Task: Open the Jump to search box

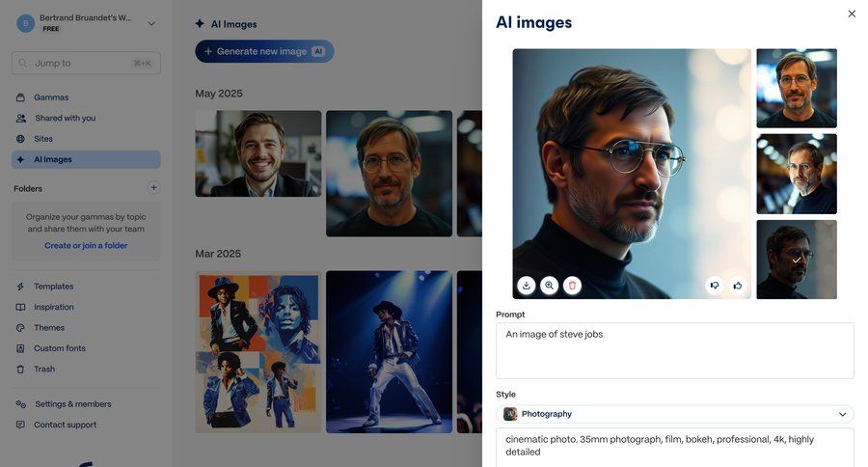Action: [x=86, y=63]
